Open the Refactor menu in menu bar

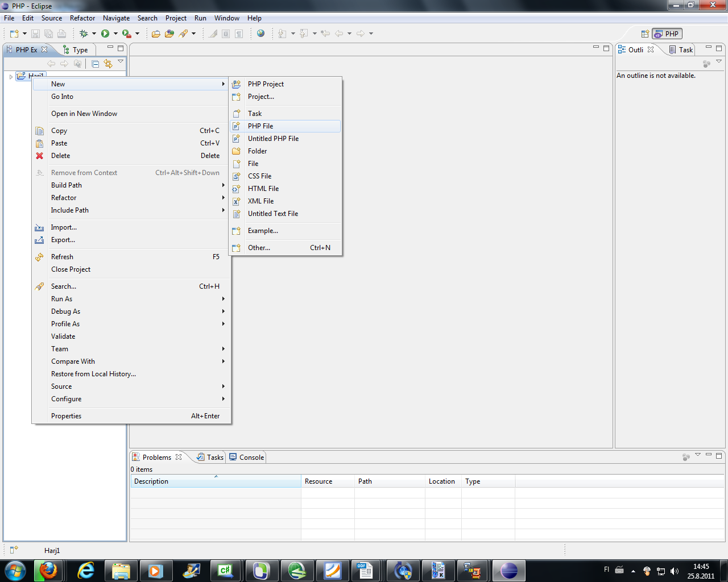[x=82, y=18]
